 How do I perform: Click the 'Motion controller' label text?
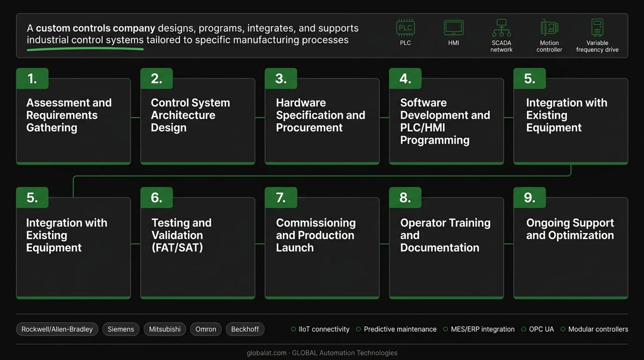549,46
